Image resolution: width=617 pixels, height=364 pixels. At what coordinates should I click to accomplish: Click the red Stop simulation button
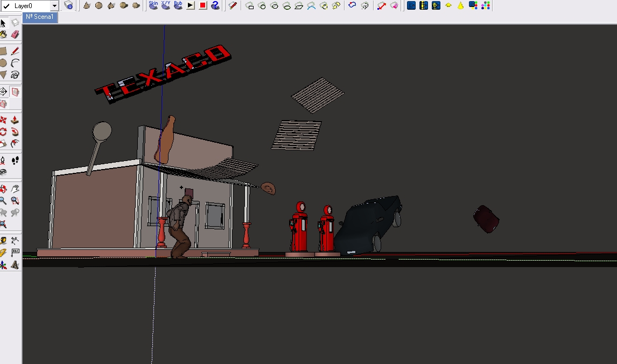click(x=203, y=5)
